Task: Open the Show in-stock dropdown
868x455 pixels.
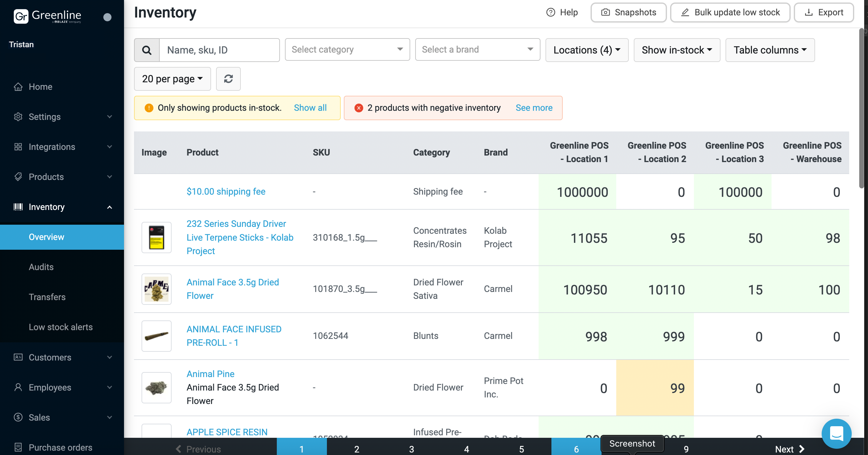Action: pyautogui.click(x=677, y=50)
